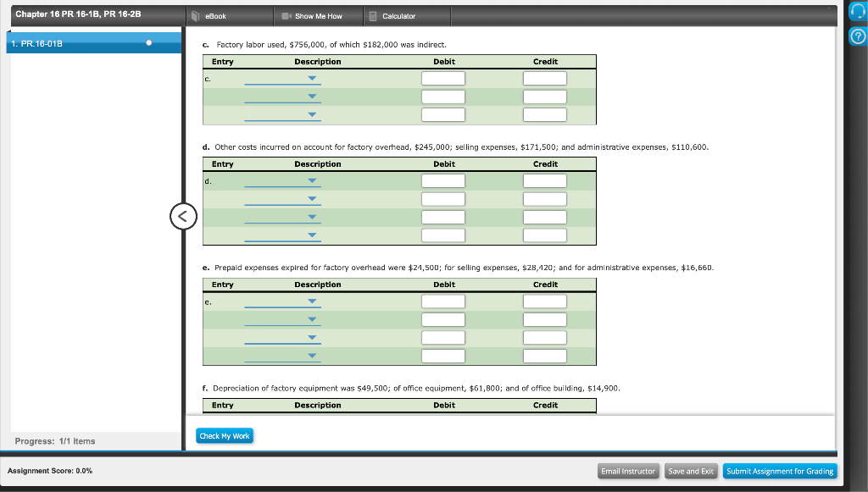Click the first Debit input field in entry c
This screenshot has height=492, width=868.
[x=443, y=77]
